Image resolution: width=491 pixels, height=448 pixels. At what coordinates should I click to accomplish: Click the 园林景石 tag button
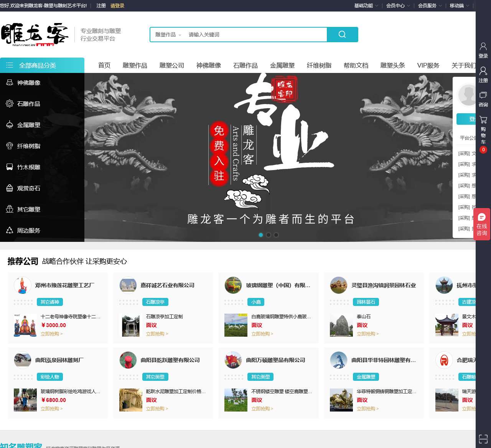(366, 302)
